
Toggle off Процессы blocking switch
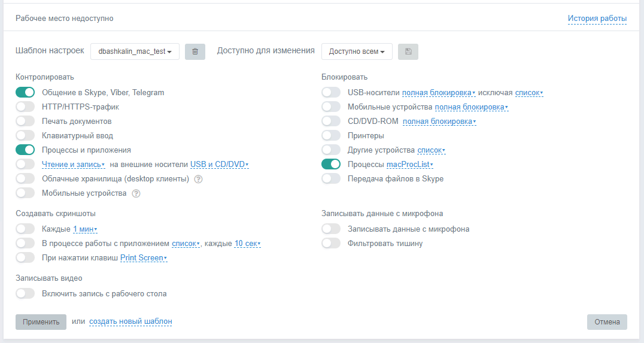331,164
